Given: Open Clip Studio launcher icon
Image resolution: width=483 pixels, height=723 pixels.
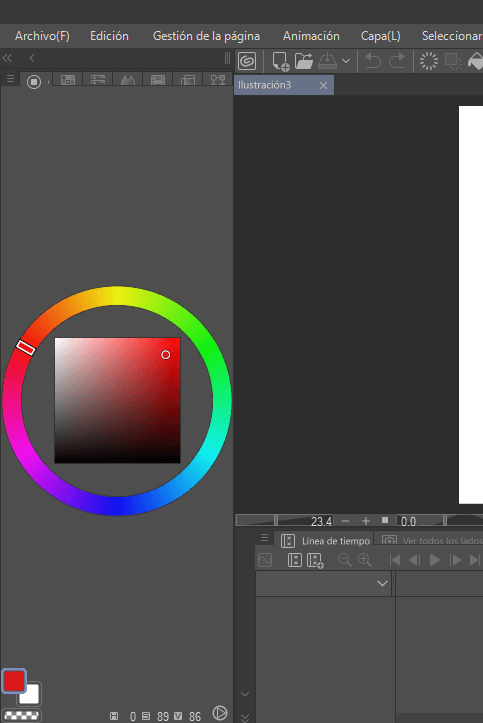Looking at the screenshot, I should 247,61.
